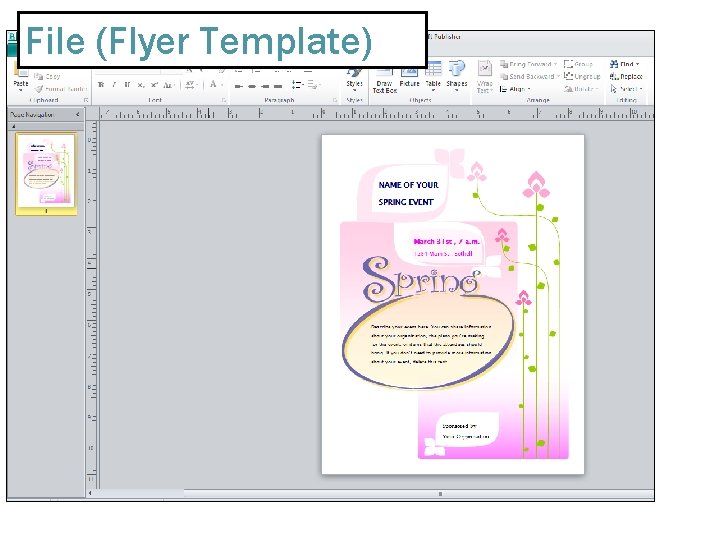The height and width of the screenshot is (540, 720).
Task: Center the text
Action: point(252,86)
